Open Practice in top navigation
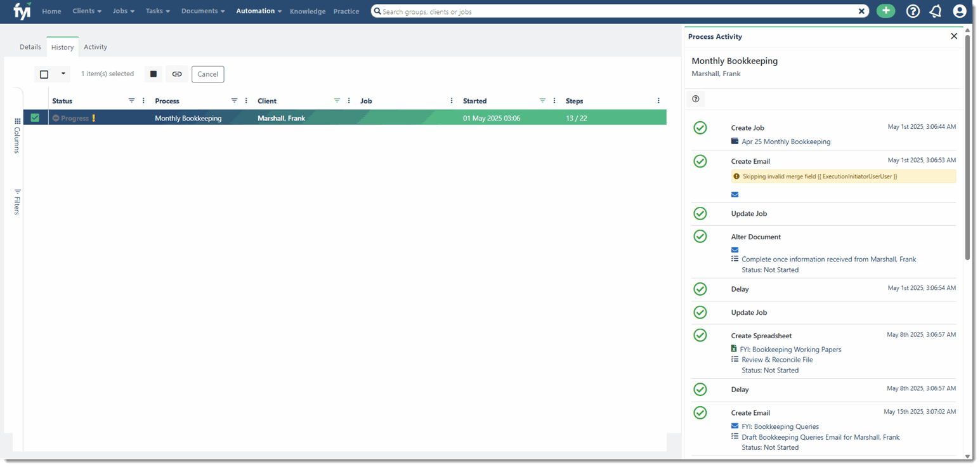Viewport: 980px width, 467px height. pos(346,11)
